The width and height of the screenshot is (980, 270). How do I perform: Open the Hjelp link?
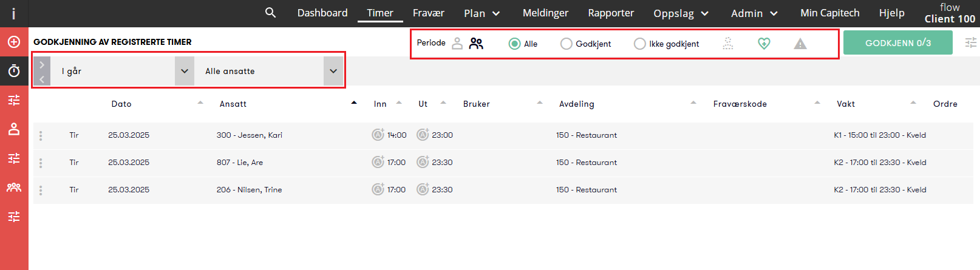point(891,13)
